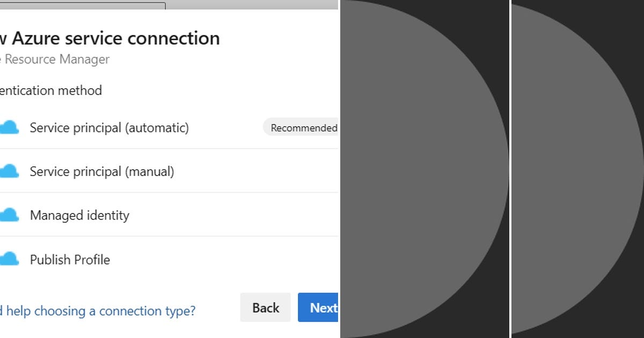Screen dimensions: 644x338
Task: Click the cloud icon beside Service principal (automatic)
Action: pos(10,127)
